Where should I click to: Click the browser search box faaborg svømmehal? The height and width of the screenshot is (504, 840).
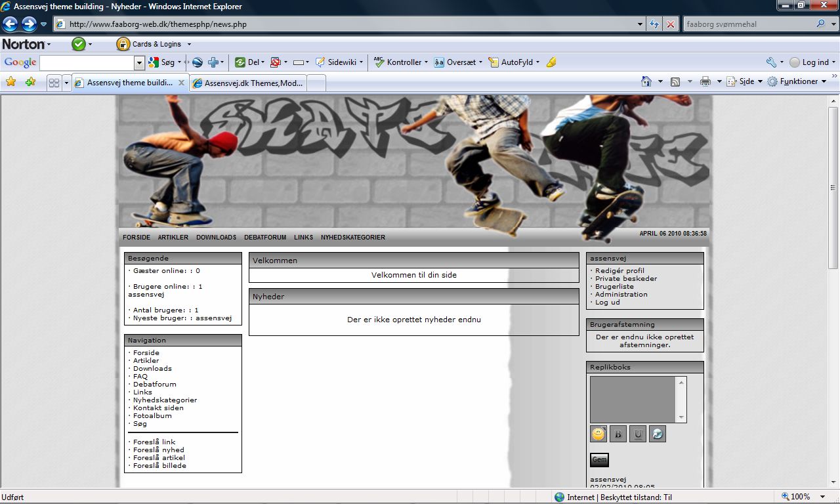click(749, 24)
